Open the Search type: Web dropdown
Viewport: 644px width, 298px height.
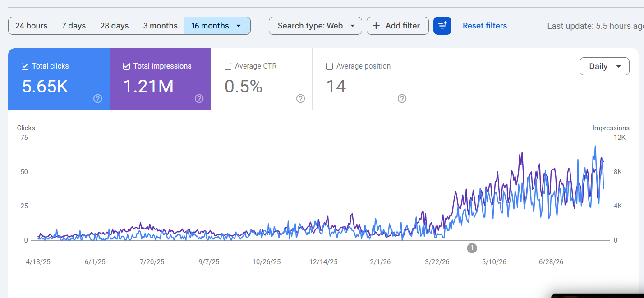pyautogui.click(x=315, y=26)
